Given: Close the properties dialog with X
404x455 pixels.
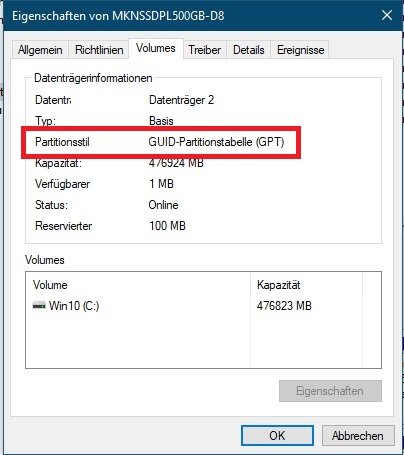Looking at the screenshot, I should pos(387,15).
